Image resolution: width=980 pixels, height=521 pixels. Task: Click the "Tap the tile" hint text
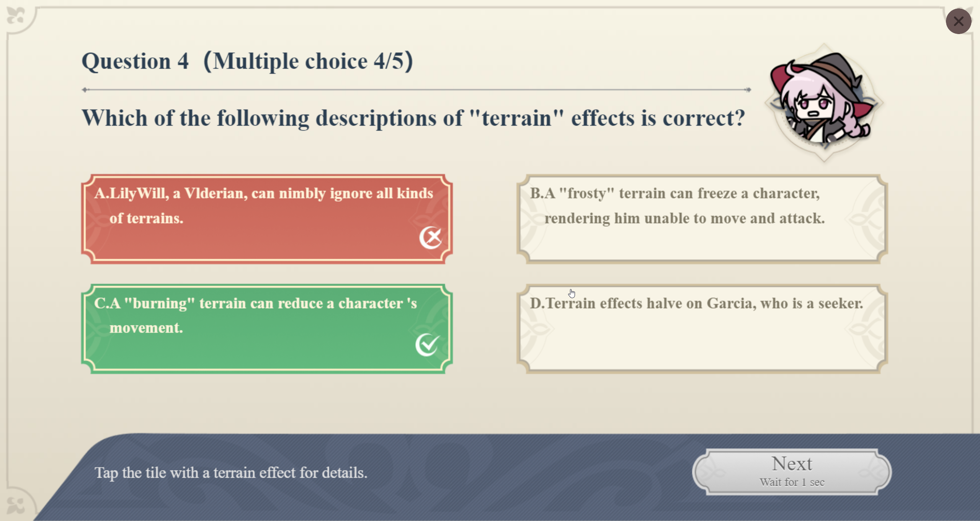[x=231, y=473]
